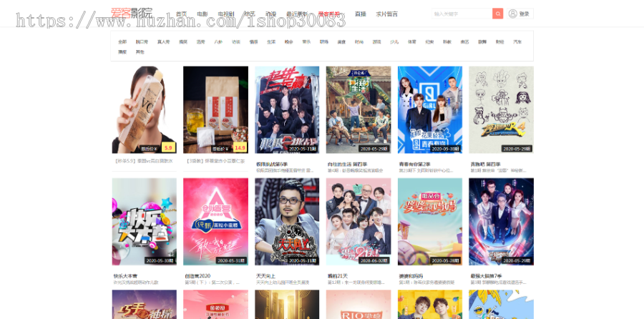
Task: Open the 最强大脑第7季 poster
Action: click(501, 222)
